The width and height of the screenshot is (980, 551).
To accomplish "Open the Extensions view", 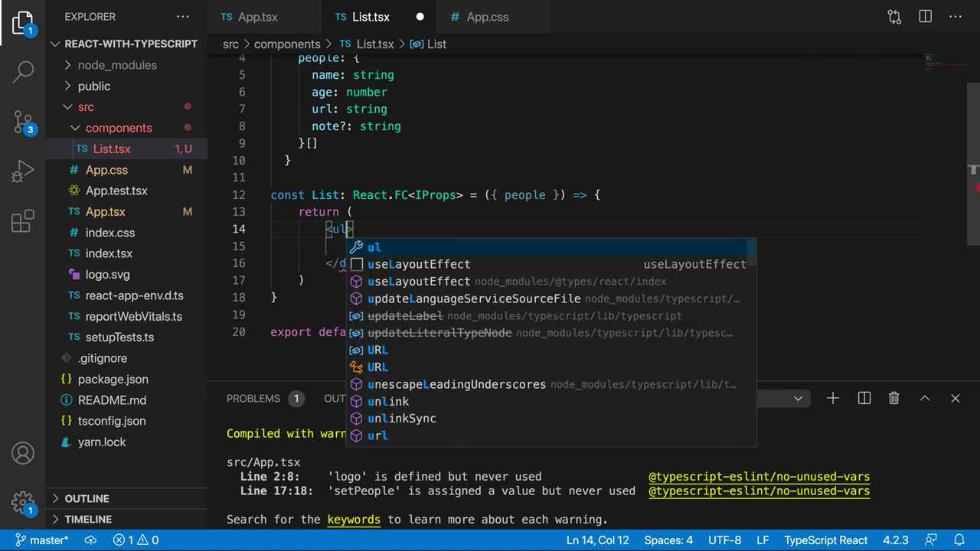I will [23, 220].
